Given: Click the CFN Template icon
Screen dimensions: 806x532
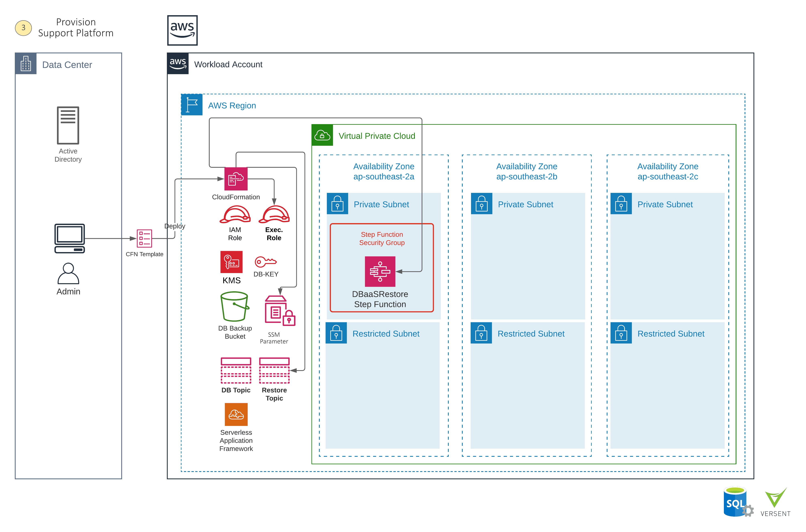Looking at the screenshot, I should [x=144, y=238].
